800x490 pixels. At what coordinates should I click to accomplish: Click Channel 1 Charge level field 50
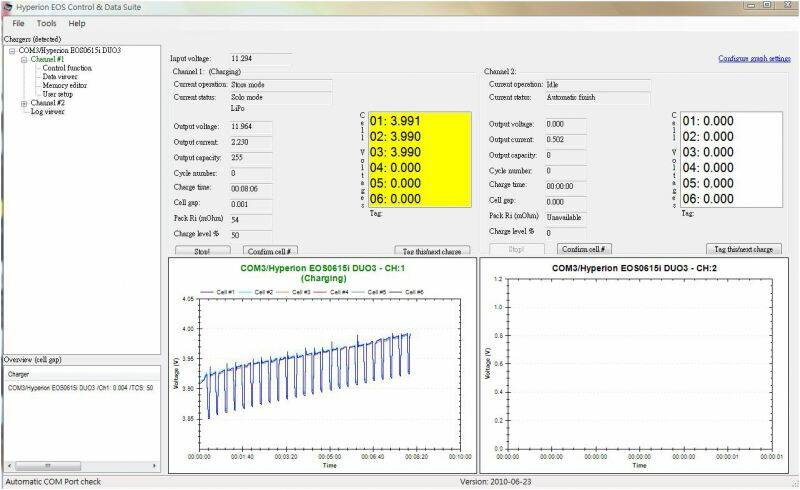click(x=251, y=235)
